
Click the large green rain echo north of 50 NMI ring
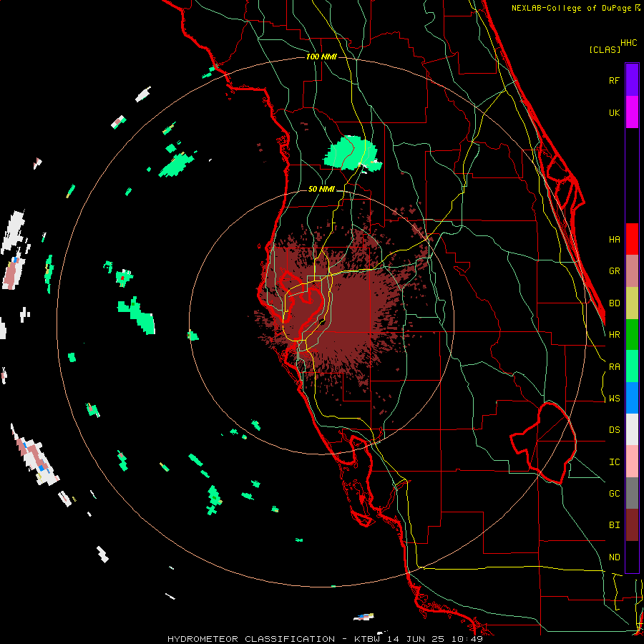[x=351, y=154]
